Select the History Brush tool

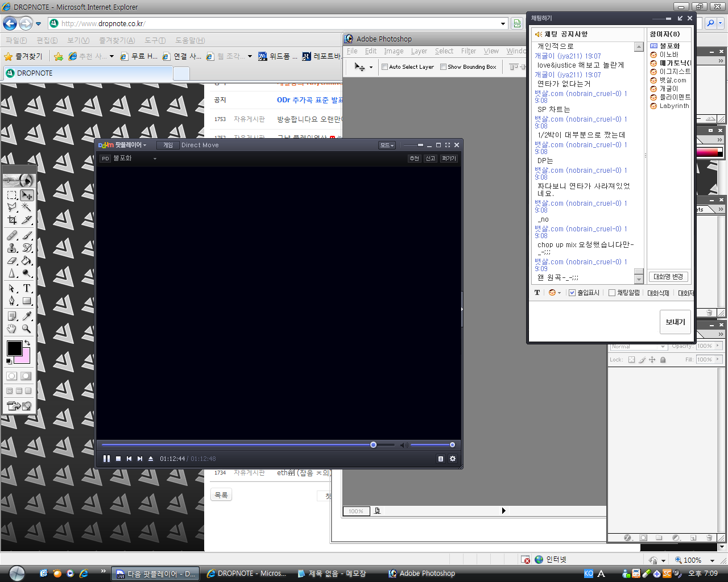[x=27, y=248]
